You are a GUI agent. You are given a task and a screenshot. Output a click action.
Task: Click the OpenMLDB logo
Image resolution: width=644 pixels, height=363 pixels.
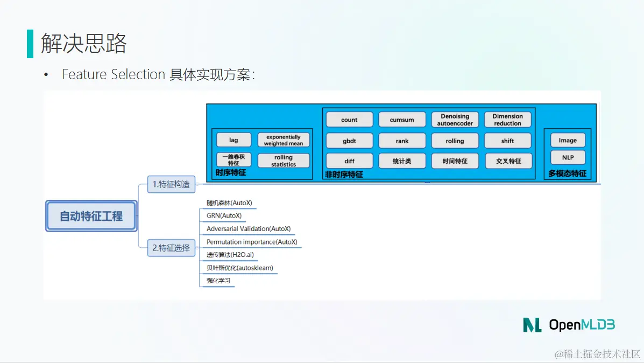click(568, 325)
